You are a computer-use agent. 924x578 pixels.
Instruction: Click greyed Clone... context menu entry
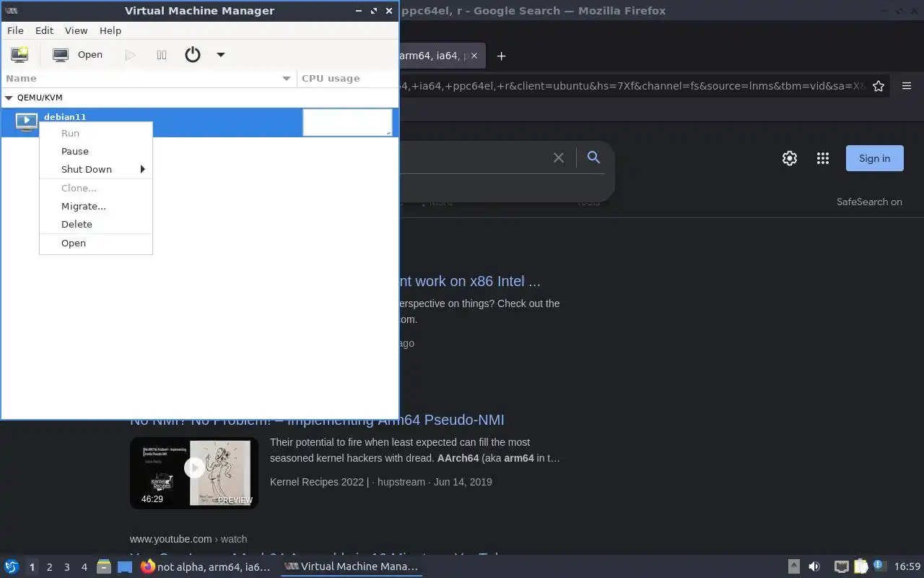coord(96,188)
